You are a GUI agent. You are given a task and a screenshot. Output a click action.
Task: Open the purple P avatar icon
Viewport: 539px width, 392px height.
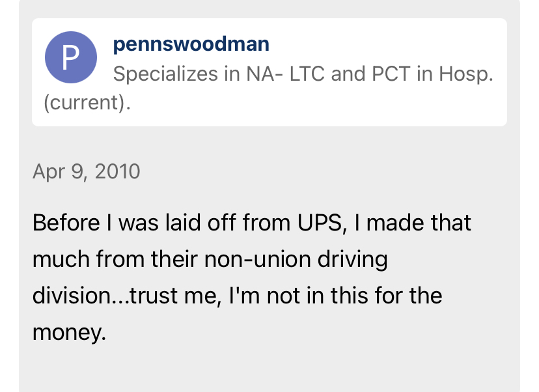coord(71,57)
